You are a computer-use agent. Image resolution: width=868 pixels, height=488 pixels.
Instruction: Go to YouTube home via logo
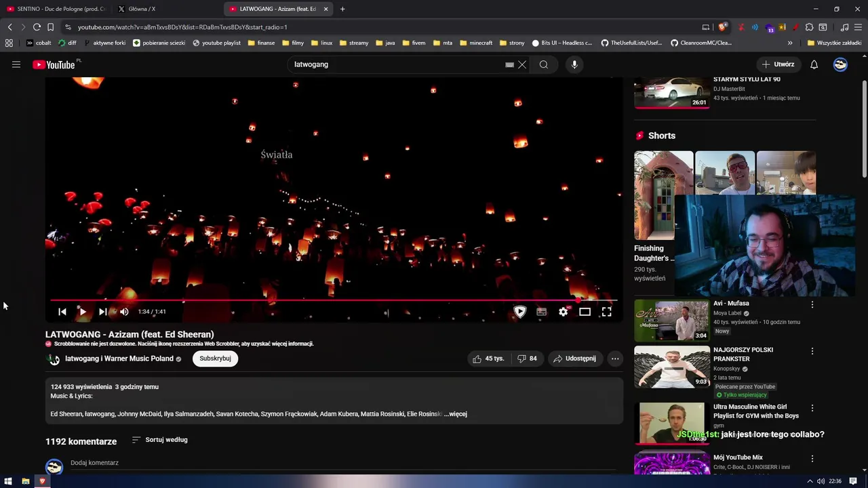(54, 64)
